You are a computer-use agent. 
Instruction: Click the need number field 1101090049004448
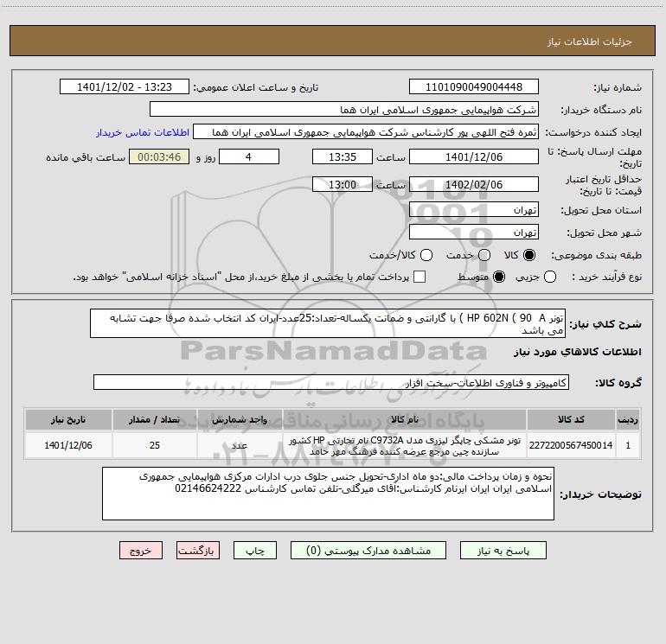click(474, 86)
